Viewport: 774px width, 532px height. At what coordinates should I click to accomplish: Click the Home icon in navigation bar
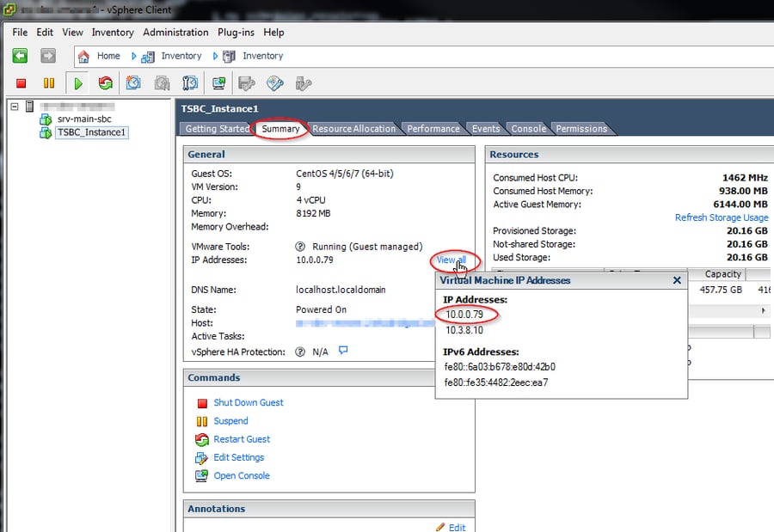(x=83, y=56)
